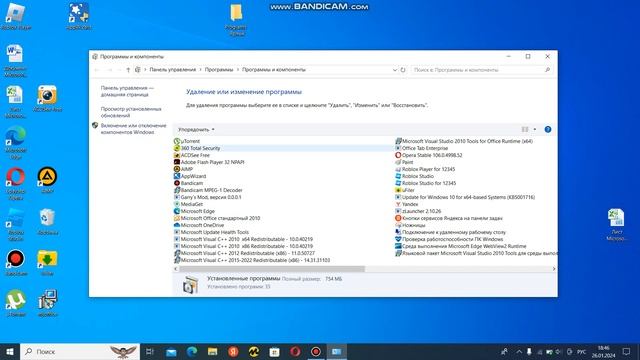This screenshot has height=360, width=640.
Task: Launch the Bandicam desktop shortcut
Action: 16,262
